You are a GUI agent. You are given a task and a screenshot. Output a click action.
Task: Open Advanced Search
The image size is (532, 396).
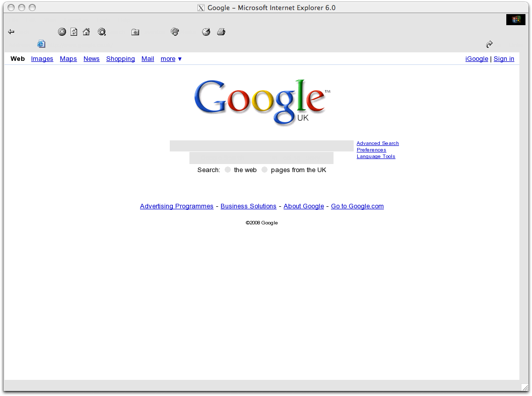pos(378,143)
